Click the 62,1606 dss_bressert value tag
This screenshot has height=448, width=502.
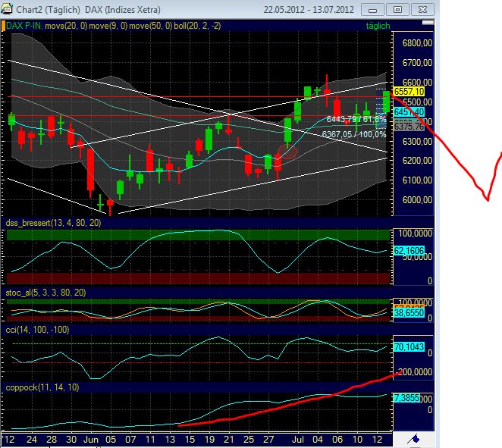point(409,251)
